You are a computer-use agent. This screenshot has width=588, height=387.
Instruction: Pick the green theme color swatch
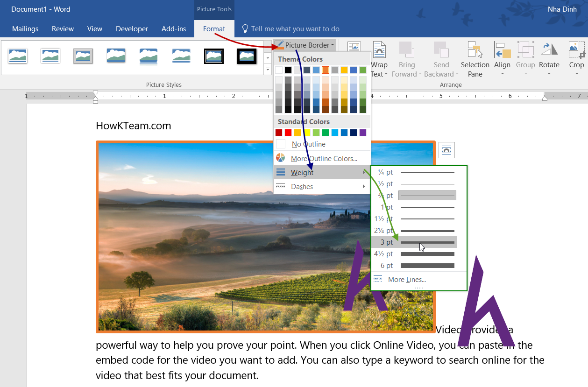pos(363,70)
